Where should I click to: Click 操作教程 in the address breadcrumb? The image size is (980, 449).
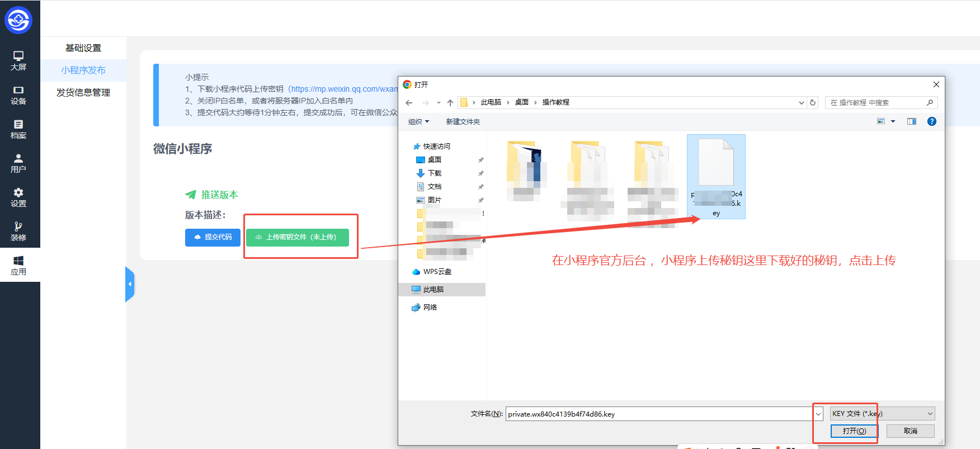[555, 102]
